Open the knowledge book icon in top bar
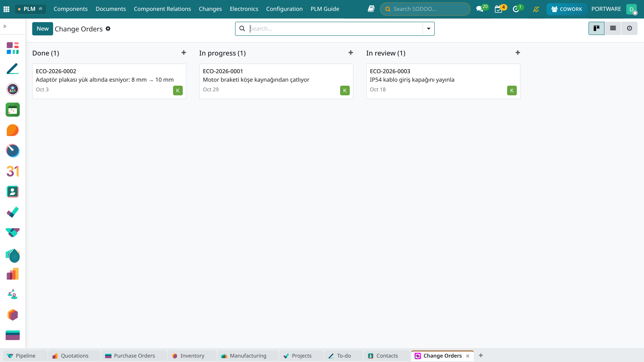Viewport: 644px width, 362px height. click(371, 9)
